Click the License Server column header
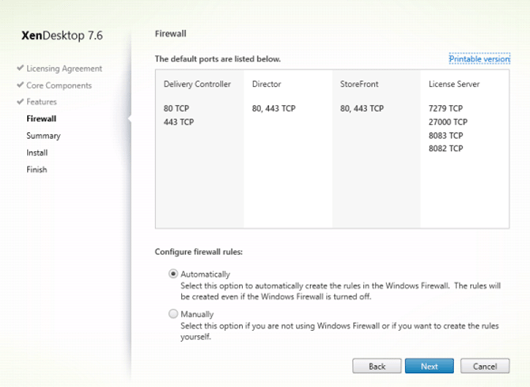Screen dimensions: 530x387 [x=454, y=84]
